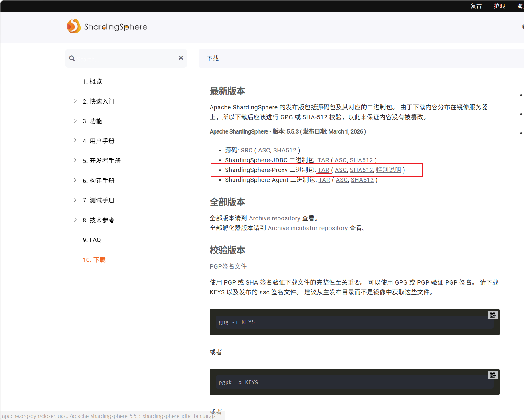Open the FAQ sidebar item
Image resolution: width=524 pixels, height=420 pixels.
click(92, 240)
